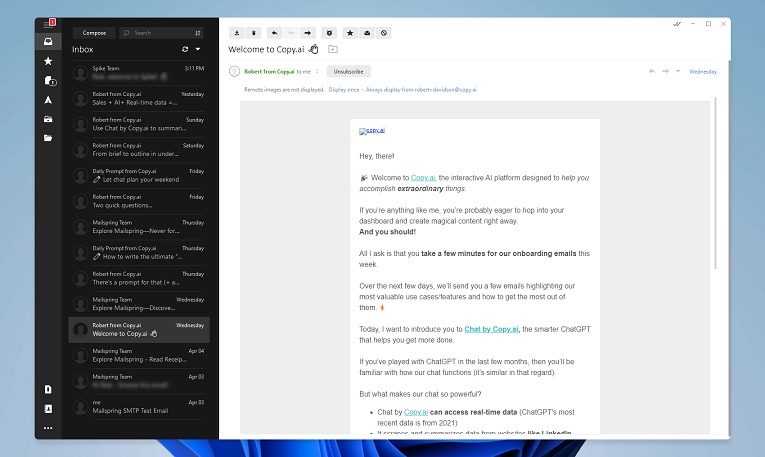The width and height of the screenshot is (765, 457).
Task: Click the mark-as-unread envelope toolbar button
Action: pos(367,33)
